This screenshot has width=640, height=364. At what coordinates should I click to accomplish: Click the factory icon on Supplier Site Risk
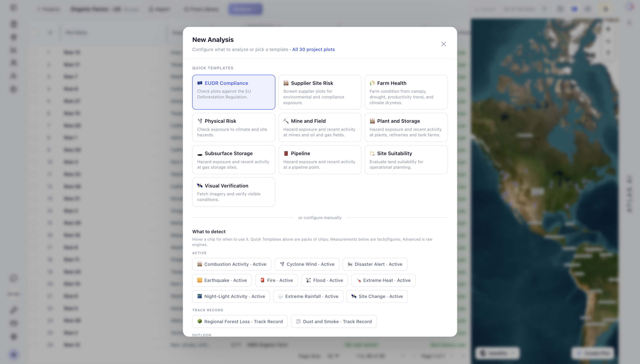point(286,83)
